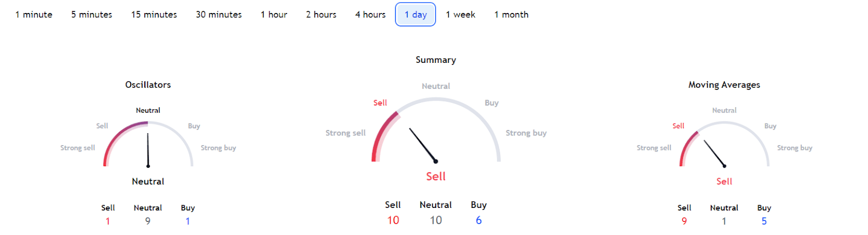Switch to the 1 week timeframe
This screenshot has width=868, height=235.
pyautogui.click(x=461, y=15)
